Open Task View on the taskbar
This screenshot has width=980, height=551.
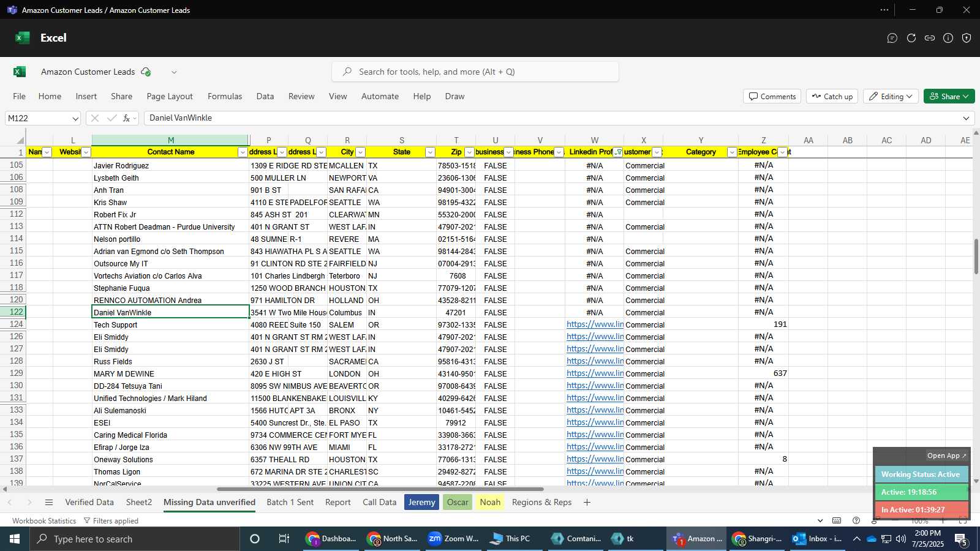[x=284, y=539]
